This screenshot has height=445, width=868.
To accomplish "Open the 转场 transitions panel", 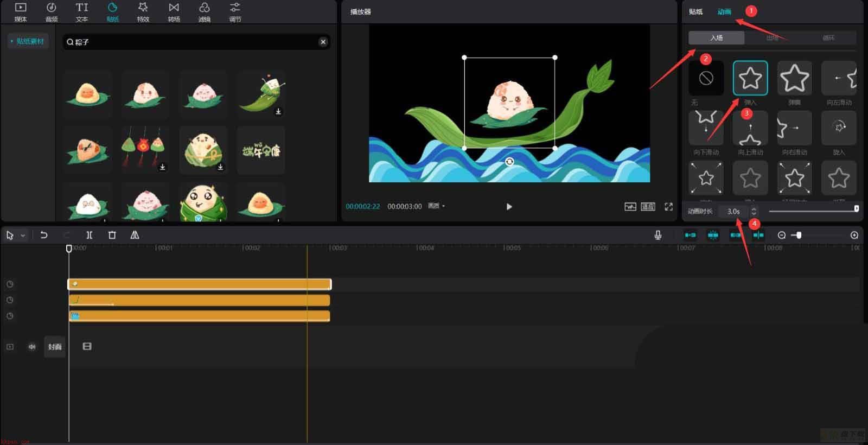I will click(x=174, y=12).
